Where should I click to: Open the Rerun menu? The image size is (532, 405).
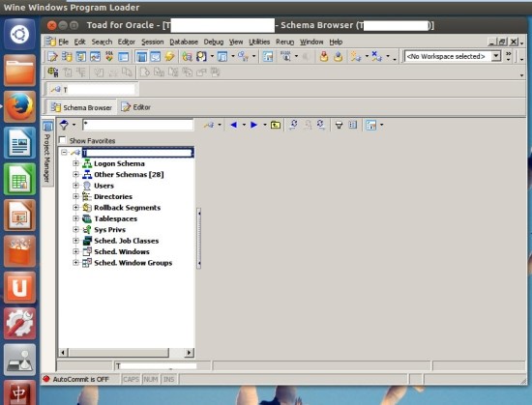click(x=284, y=42)
